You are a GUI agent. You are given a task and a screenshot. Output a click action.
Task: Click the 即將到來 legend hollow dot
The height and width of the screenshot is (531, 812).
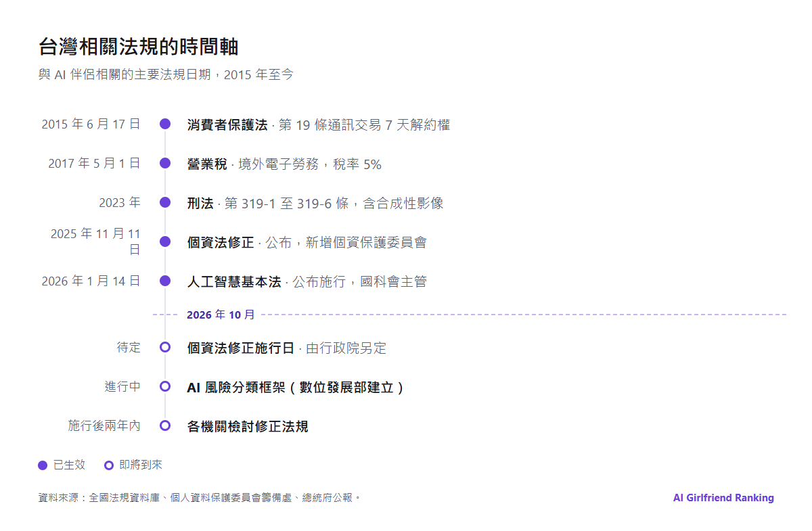109,465
